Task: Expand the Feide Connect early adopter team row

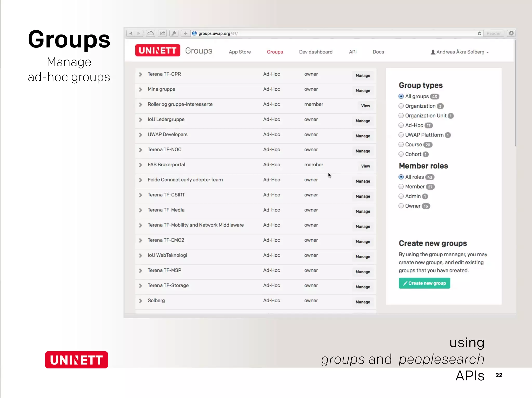Action: (140, 180)
